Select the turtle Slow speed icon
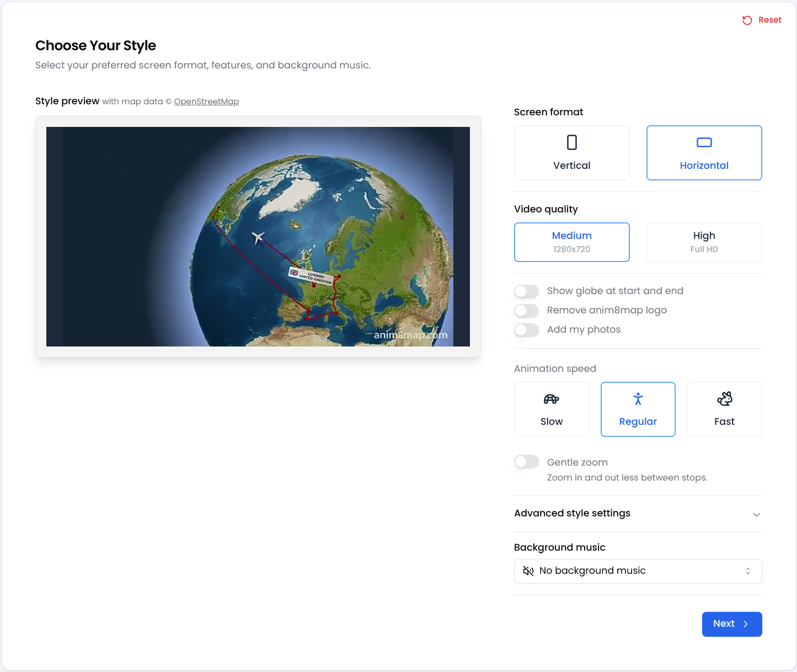The image size is (797, 672). [551, 399]
